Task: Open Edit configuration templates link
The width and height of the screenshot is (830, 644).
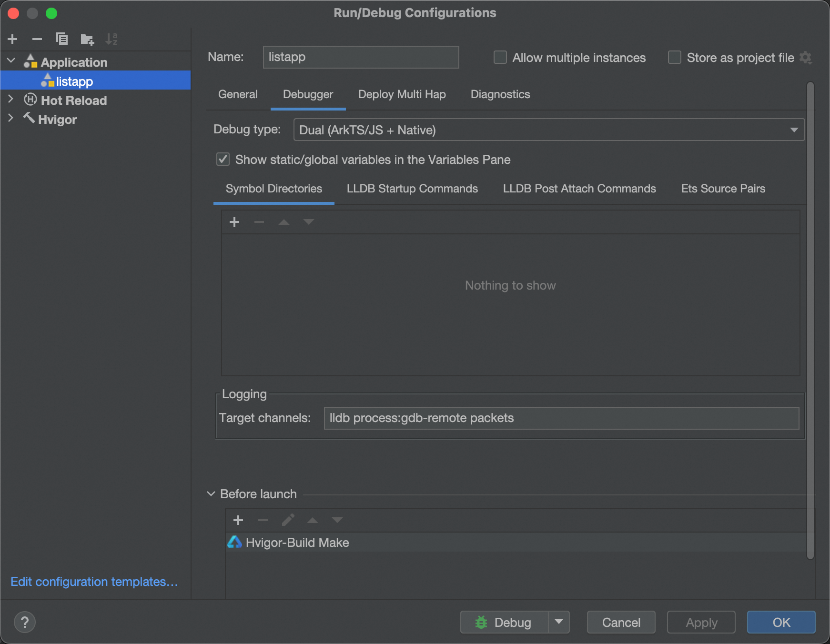Action: pyautogui.click(x=94, y=582)
